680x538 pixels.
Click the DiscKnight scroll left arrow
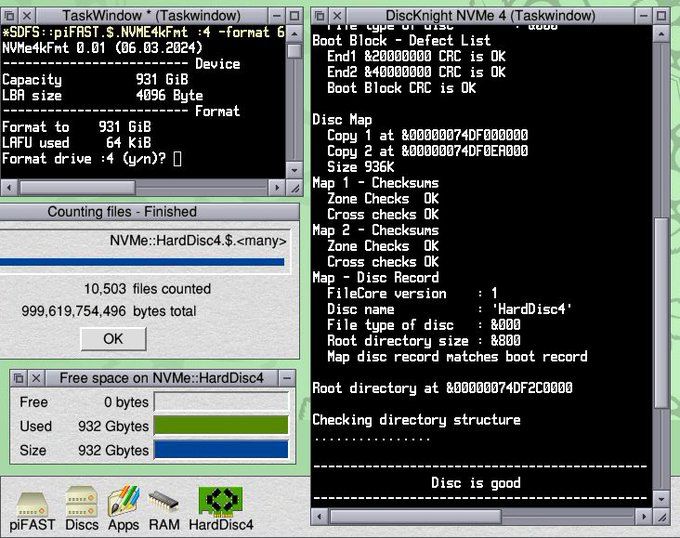320,516
